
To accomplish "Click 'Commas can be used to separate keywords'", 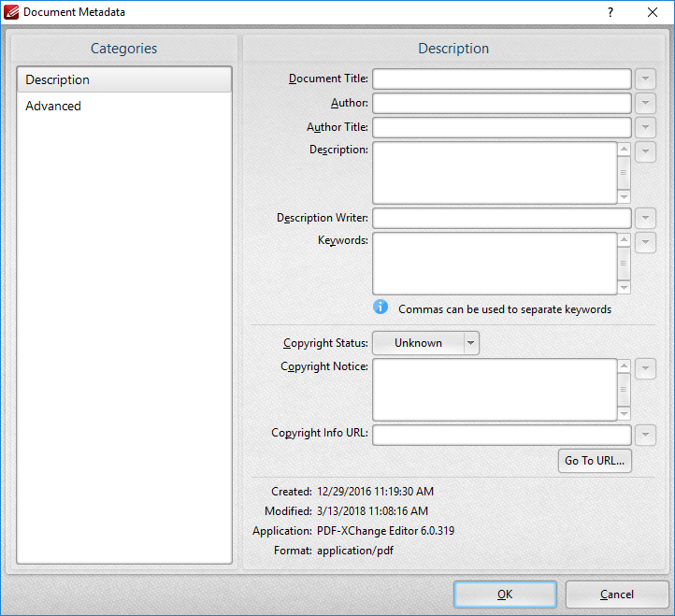I will (505, 309).
